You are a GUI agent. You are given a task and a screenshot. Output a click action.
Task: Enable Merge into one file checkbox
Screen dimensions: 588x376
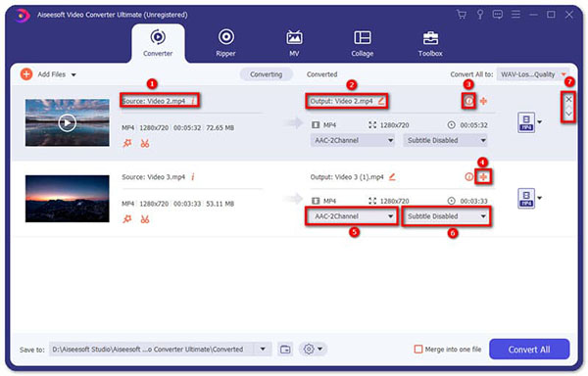point(418,350)
